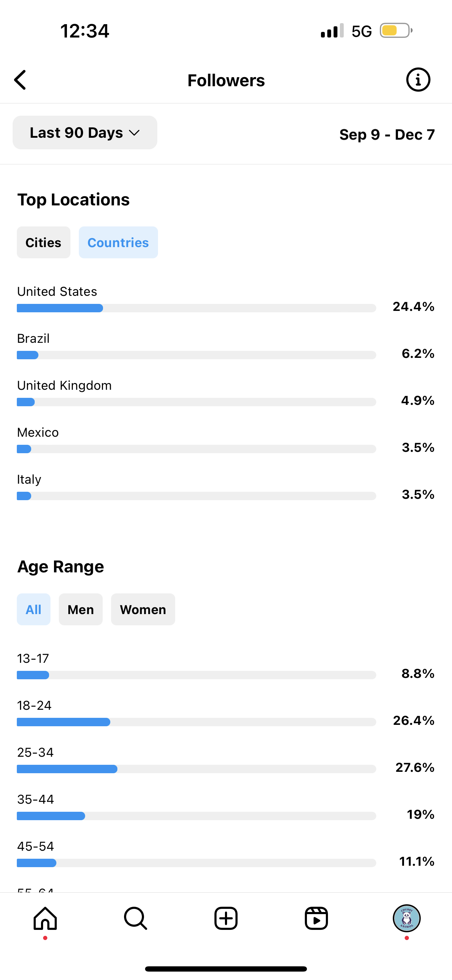
Task: Tap the back arrow icon
Action: click(20, 80)
